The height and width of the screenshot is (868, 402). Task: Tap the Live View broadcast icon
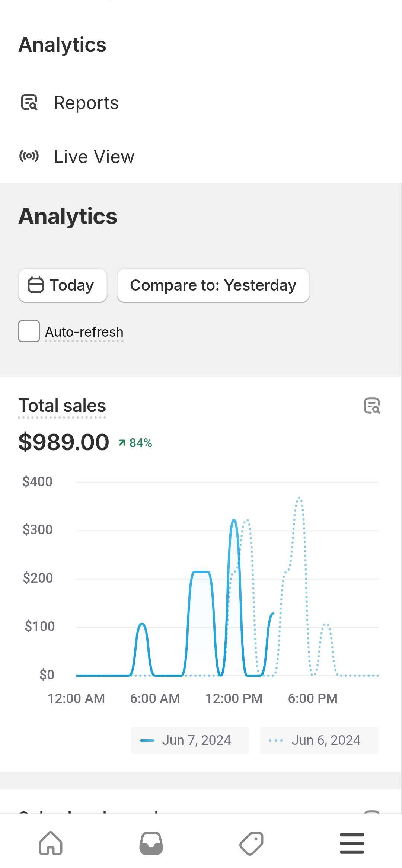29,156
